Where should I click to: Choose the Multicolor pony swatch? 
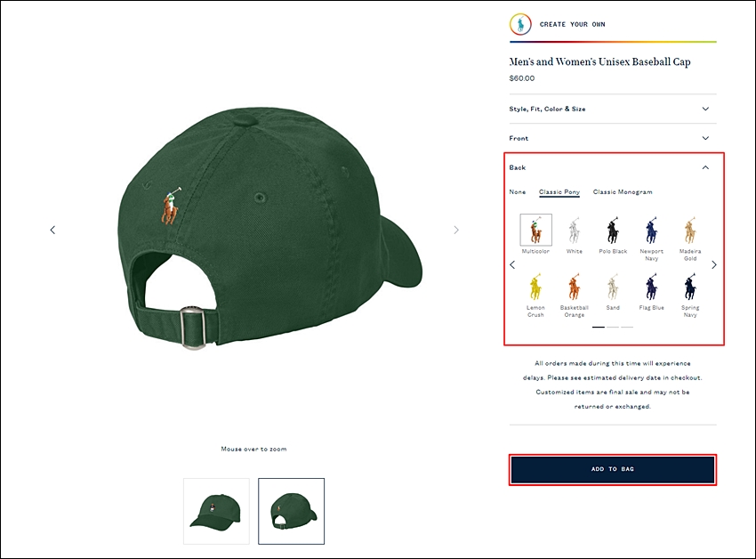tap(535, 231)
